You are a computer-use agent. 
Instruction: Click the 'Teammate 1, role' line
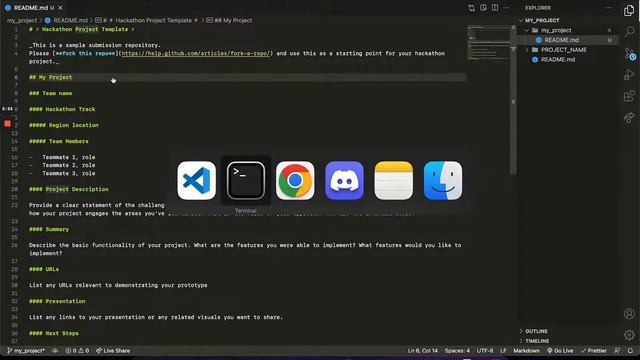point(62,157)
